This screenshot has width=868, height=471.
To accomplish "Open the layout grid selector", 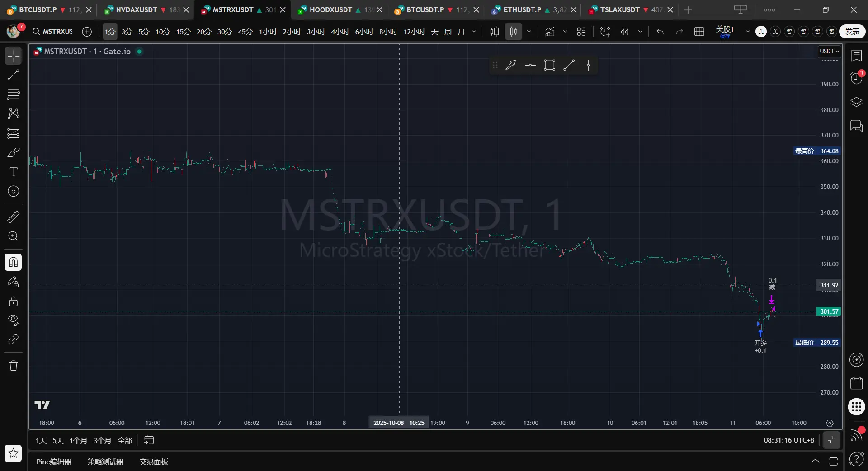I will pos(699,32).
